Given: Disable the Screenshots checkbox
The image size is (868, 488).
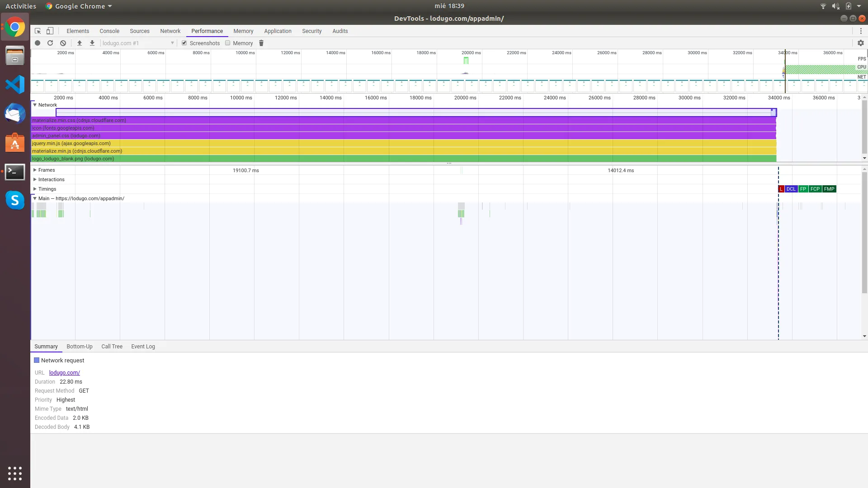Looking at the screenshot, I should pyautogui.click(x=184, y=43).
